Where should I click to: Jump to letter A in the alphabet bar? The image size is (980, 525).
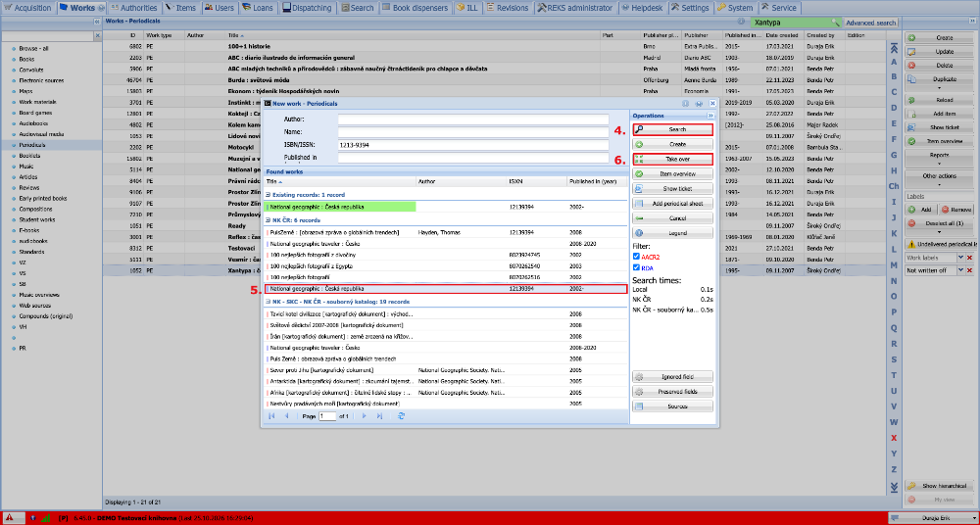pos(894,62)
